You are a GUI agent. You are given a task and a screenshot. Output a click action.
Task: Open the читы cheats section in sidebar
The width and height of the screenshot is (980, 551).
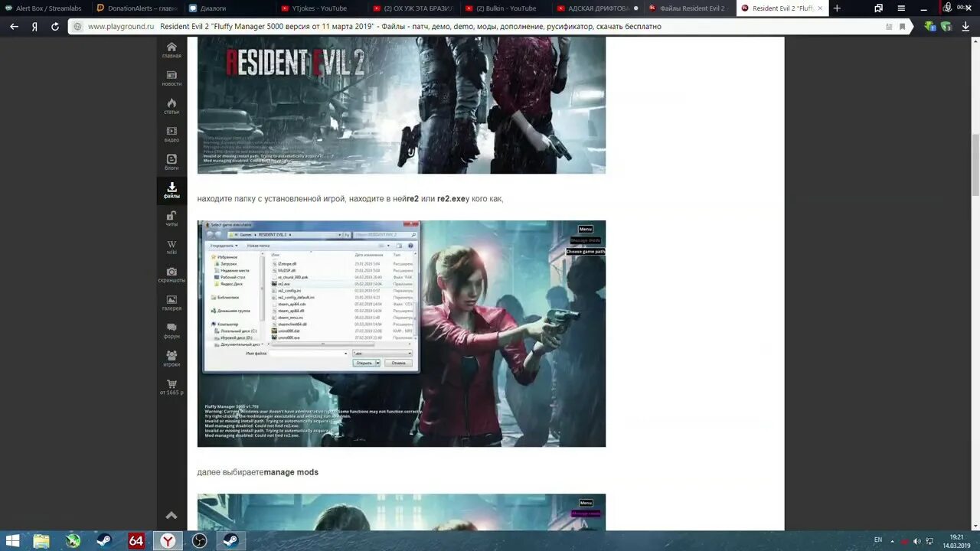171,219
